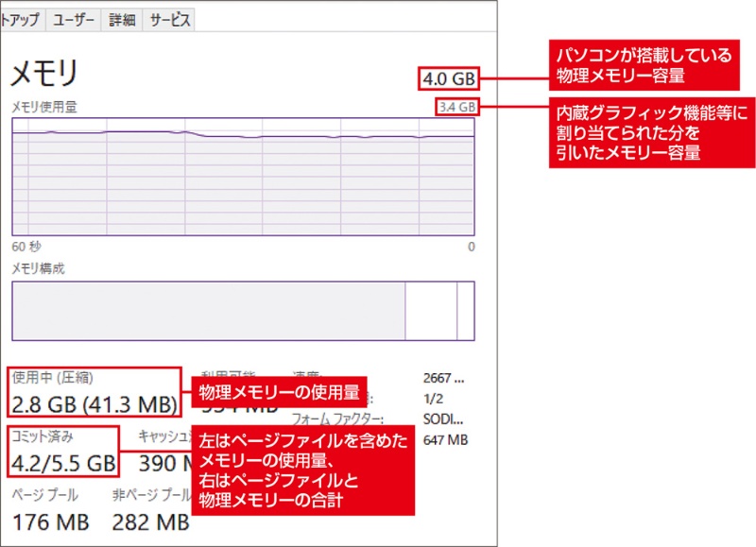Click the 282 MB non-paged pool value
Viewport: 756px width, 547px height.
(x=150, y=521)
